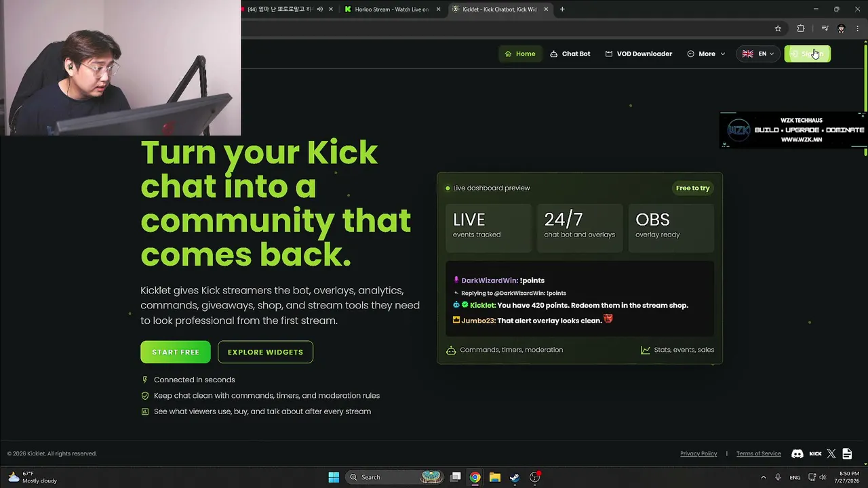The image size is (868, 488).
Task: Open the browser extensions puzzle icon
Action: (x=801, y=28)
